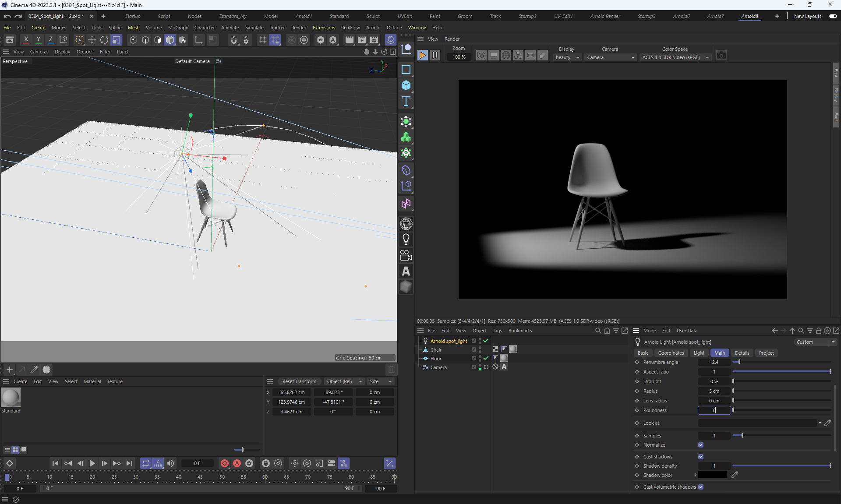This screenshot has width=841, height=504.
Task: Expand the Object (Rel) coordinate dropdown
Action: pyautogui.click(x=344, y=381)
